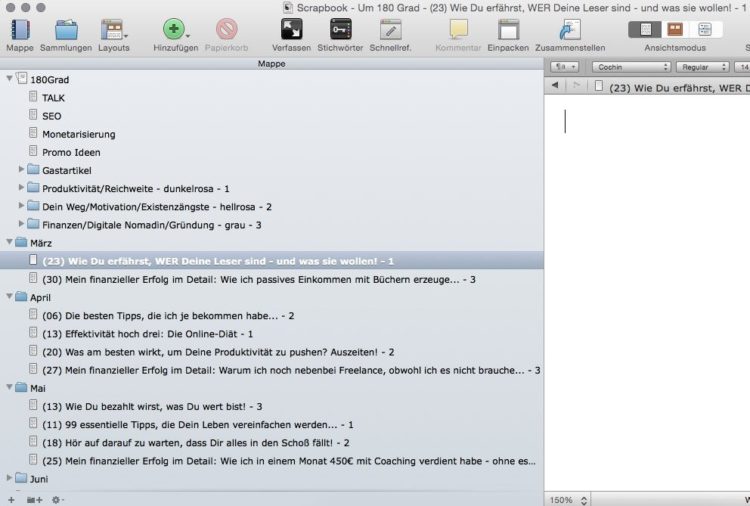
Task: Navigate forward with the editor right arrow
Action: pyautogui.click(x=576, y=85)
